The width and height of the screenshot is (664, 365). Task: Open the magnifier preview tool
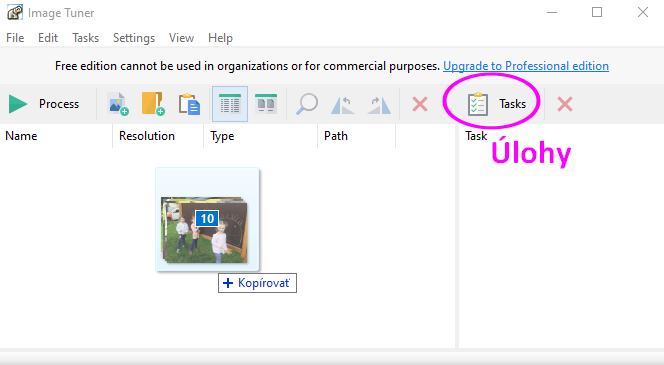point(307,104)
